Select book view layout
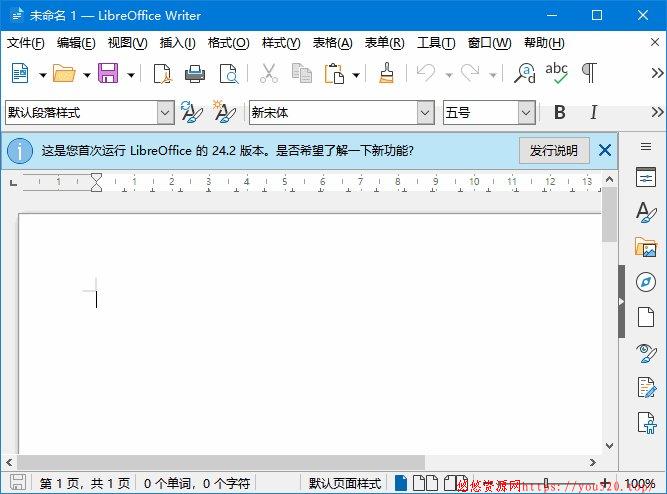Viewport: 667px width, 494px height. [x=455, y=483]
